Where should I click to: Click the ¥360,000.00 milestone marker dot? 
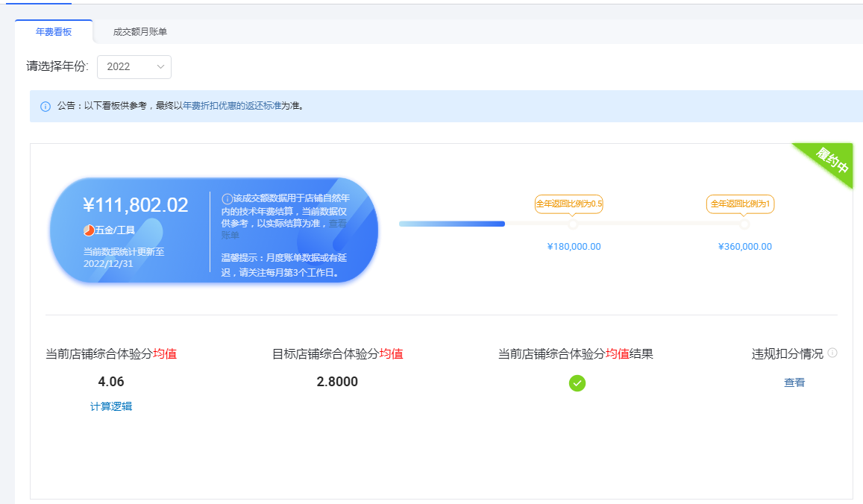[744, 224]
